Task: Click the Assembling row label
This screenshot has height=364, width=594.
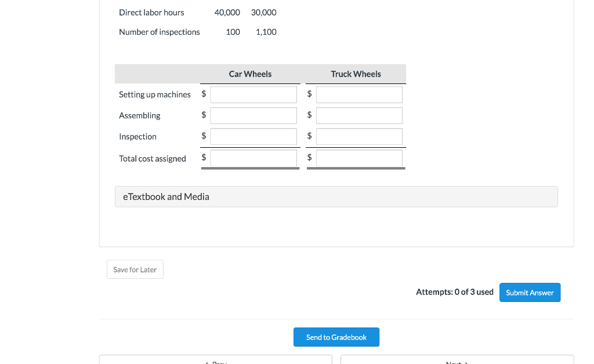Action: (x=139, y=116)
